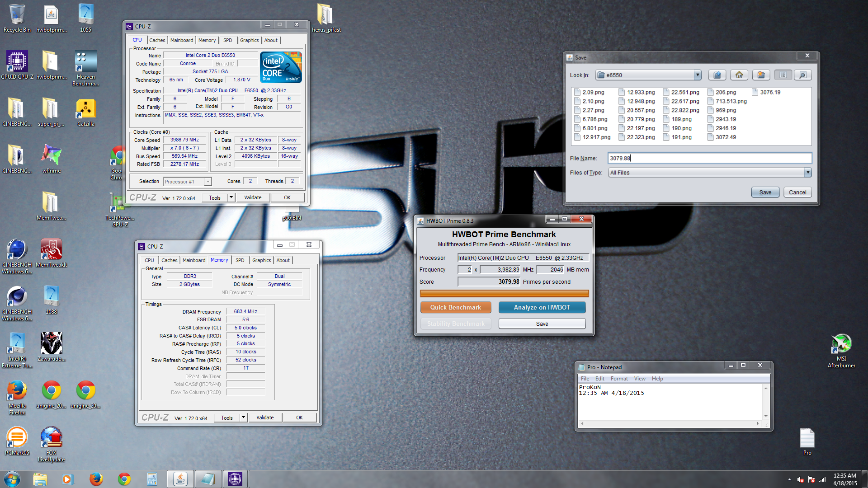Open the Notepad Format menu
The width and height of the screenshot is (868, 488).
pyautogui.click(x=619, y=379)
